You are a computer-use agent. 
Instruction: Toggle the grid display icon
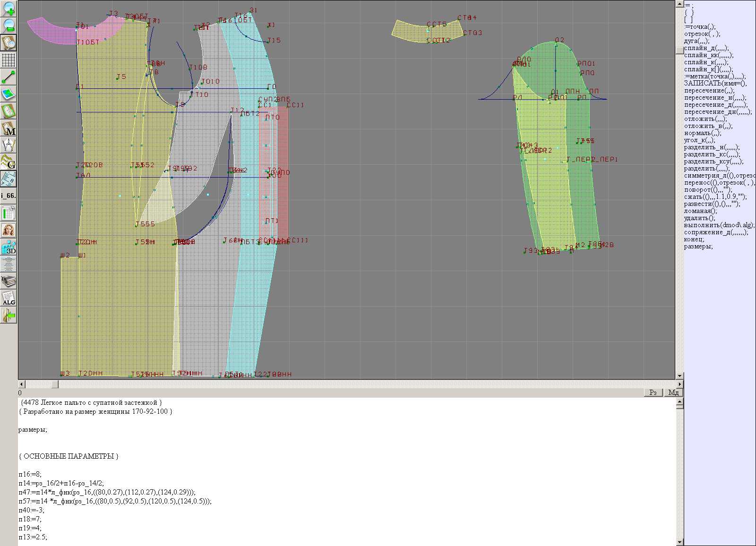[9, 60]
